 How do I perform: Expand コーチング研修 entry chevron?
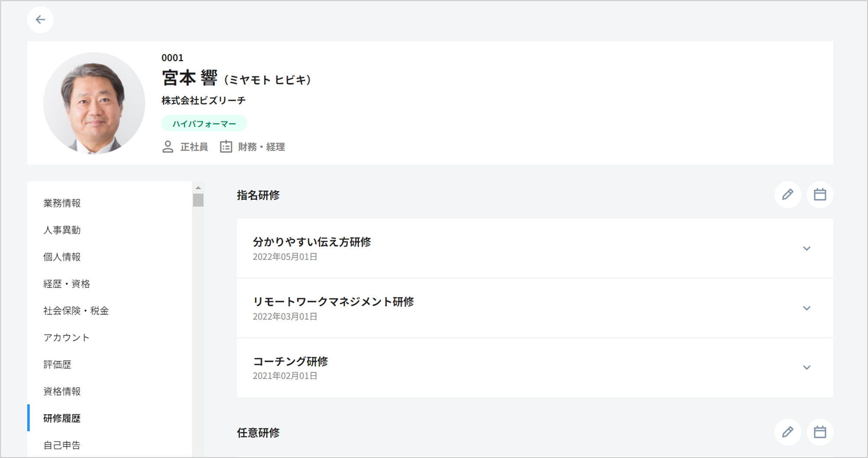806,367
